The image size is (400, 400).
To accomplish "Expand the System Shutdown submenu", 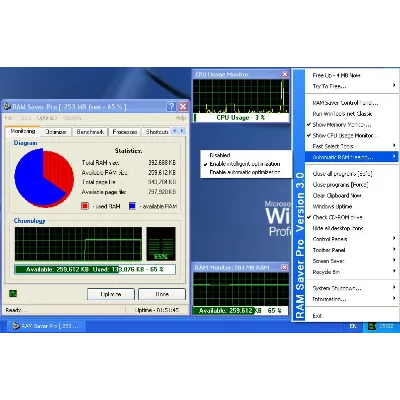I will [352, 288].
